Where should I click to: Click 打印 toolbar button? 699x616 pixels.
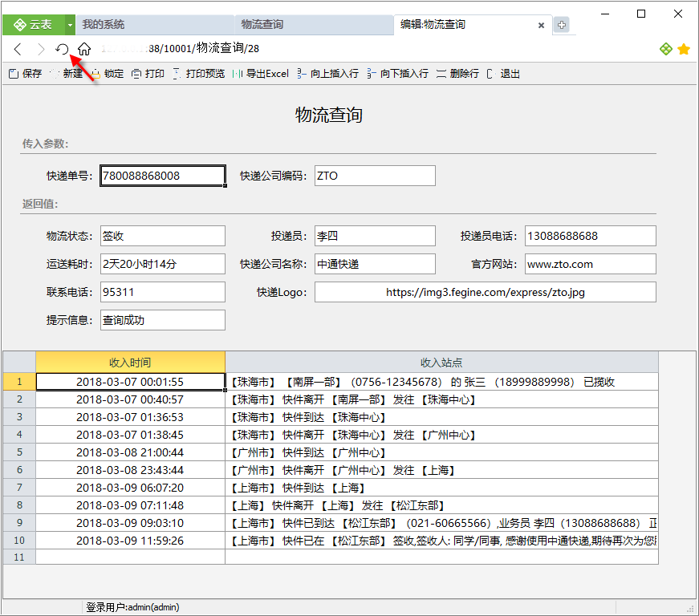(x=148, y=74)
